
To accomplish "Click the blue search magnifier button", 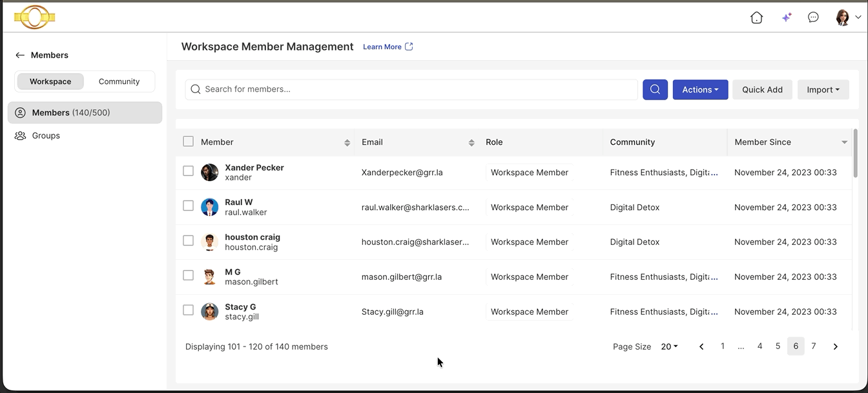I will (x=655, y=89).
